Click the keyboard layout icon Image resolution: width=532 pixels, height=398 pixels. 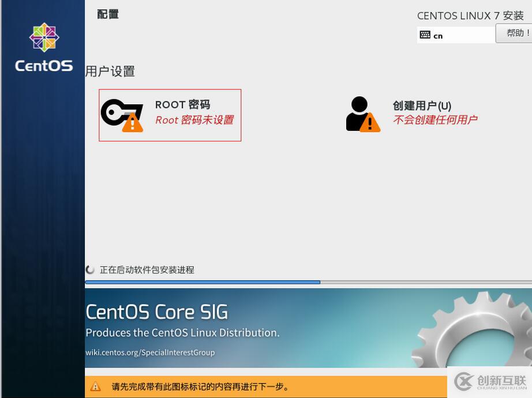(x=425, y=35)
